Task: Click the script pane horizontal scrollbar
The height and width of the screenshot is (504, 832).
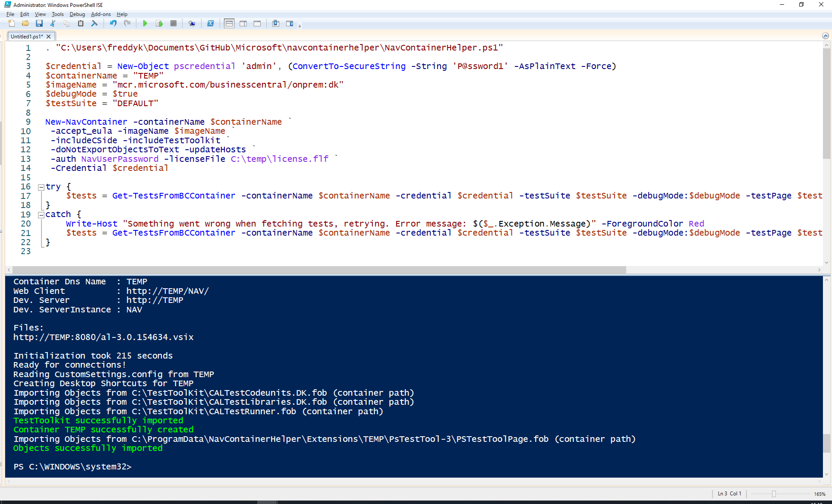Action: 319,270
